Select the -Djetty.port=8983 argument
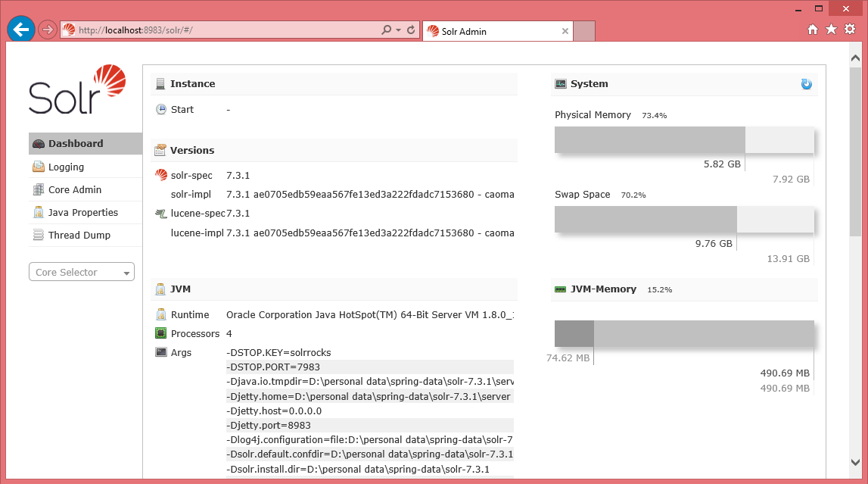 coord(269,426)
